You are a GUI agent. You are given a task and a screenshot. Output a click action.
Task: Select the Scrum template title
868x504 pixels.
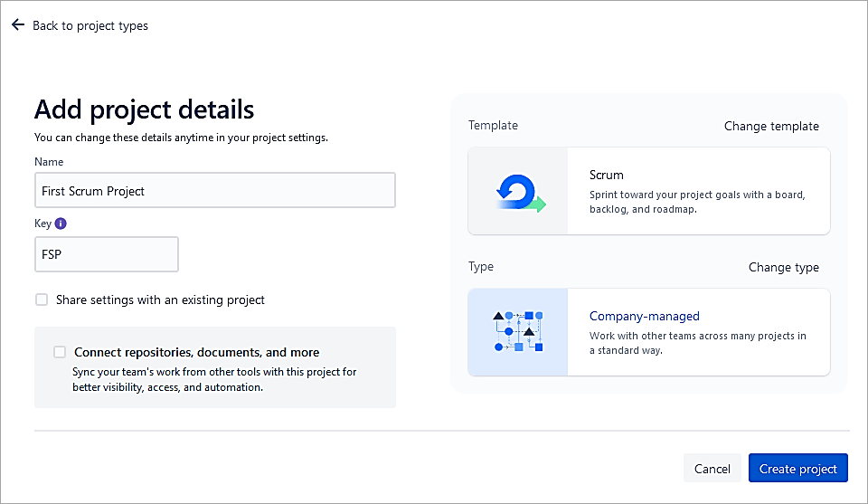click(x=606, y=175)
